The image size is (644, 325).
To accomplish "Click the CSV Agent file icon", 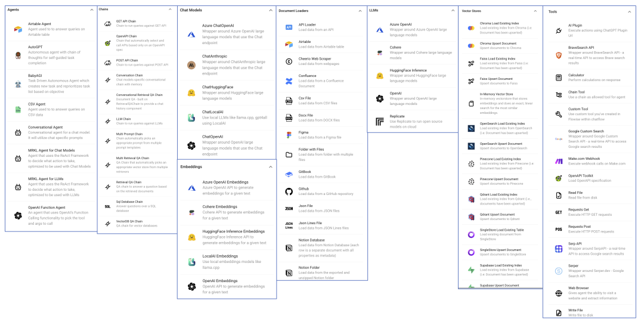I will [x=18, y=110].
